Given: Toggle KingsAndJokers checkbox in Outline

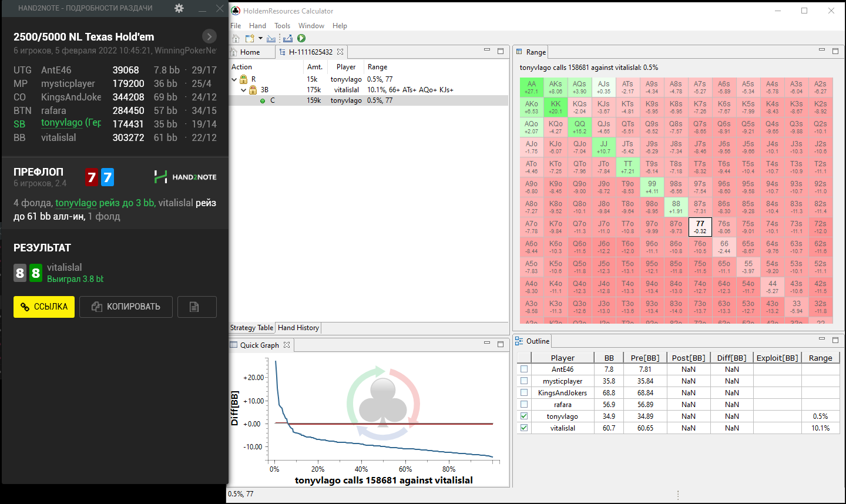Looking at the screenshot, I should 524,392.
